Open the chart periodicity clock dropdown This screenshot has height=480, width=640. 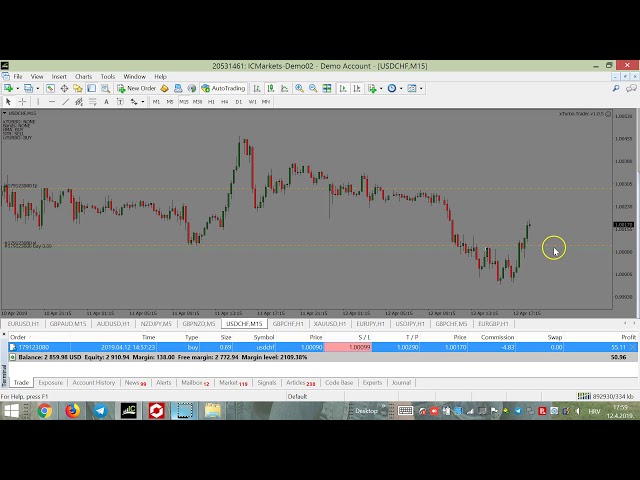399,88
